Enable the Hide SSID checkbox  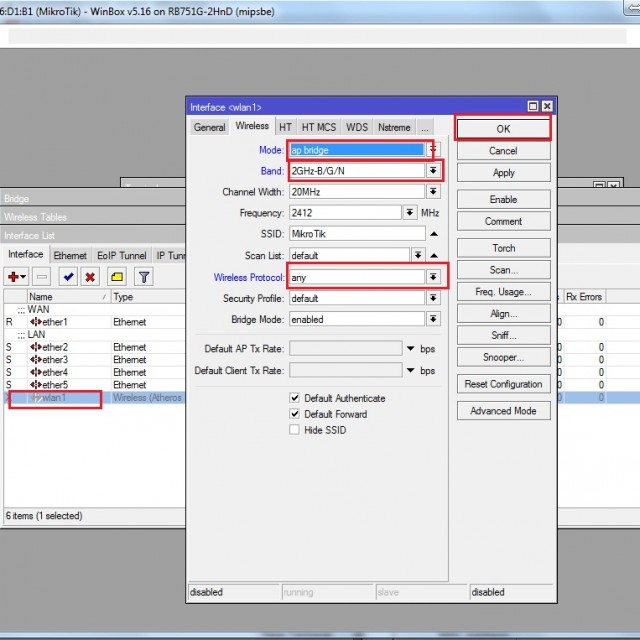(294, 429)
